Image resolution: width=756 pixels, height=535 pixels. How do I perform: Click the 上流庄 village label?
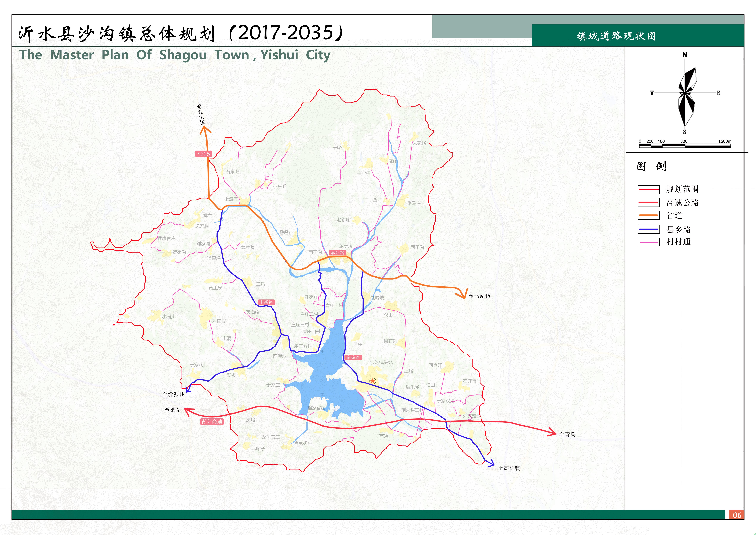231,199
